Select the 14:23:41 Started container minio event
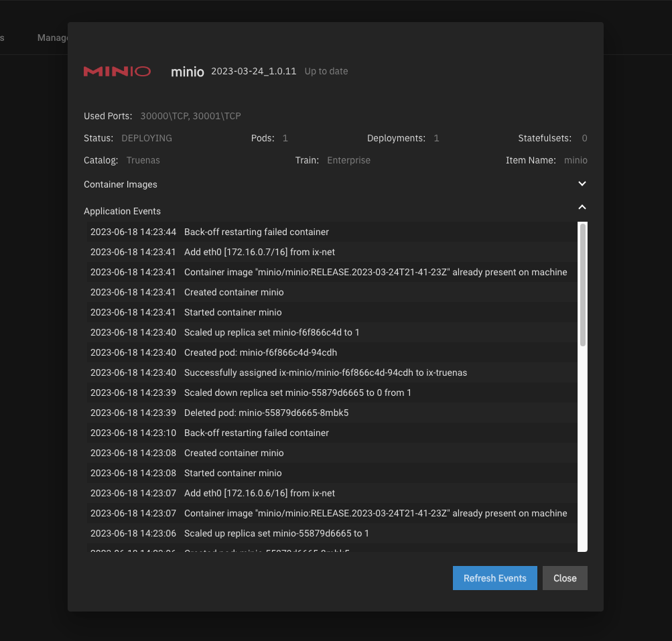This screenshot has width=672, height=641. pyautogui.click(x=332, y=312)
